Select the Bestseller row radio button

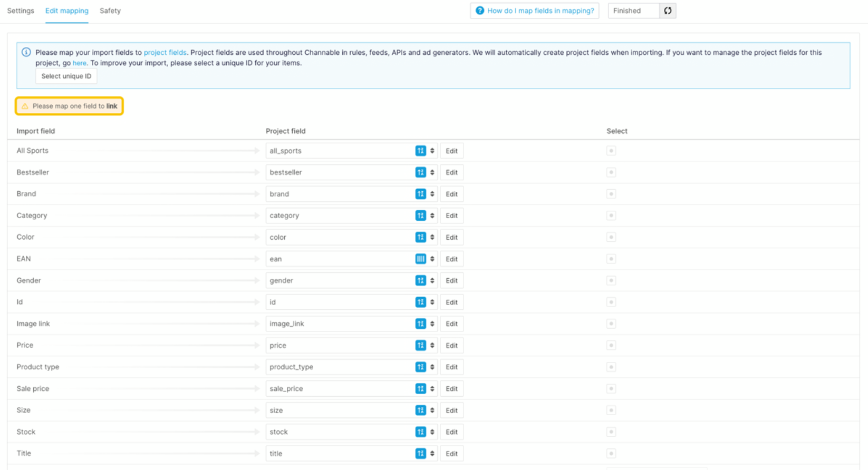click(611, 172)
